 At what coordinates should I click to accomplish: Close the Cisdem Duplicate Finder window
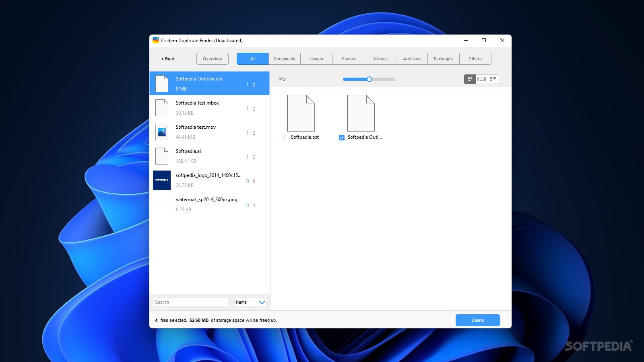pos(502,40)
